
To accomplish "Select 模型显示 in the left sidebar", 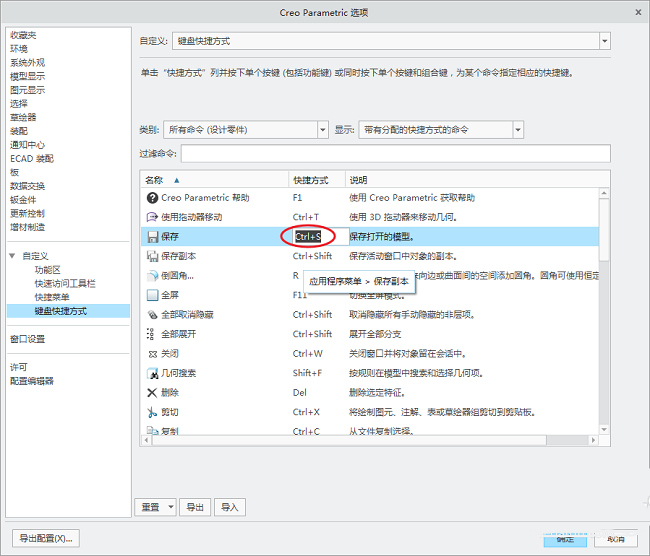I will point(27,76).
